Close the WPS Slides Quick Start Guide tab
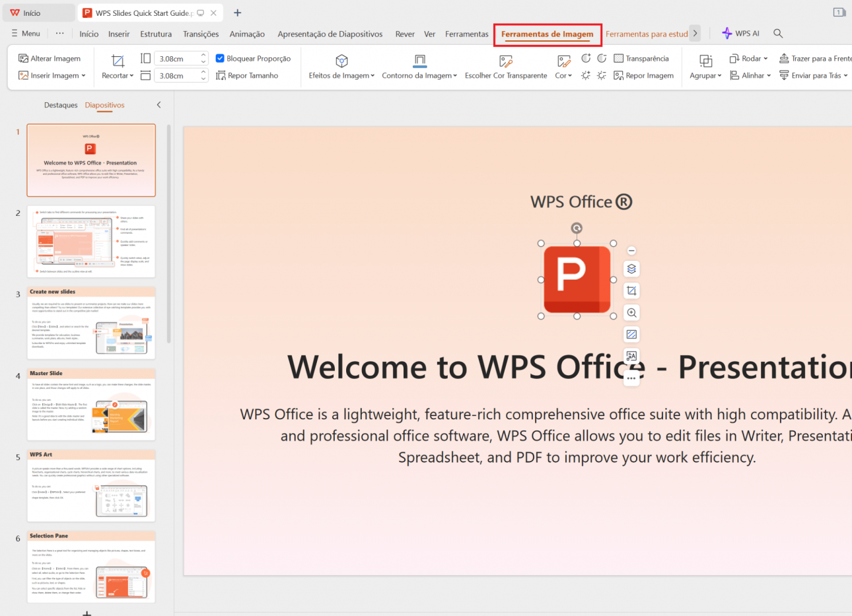This screenshot has height=616, width=852. point(213,13)
